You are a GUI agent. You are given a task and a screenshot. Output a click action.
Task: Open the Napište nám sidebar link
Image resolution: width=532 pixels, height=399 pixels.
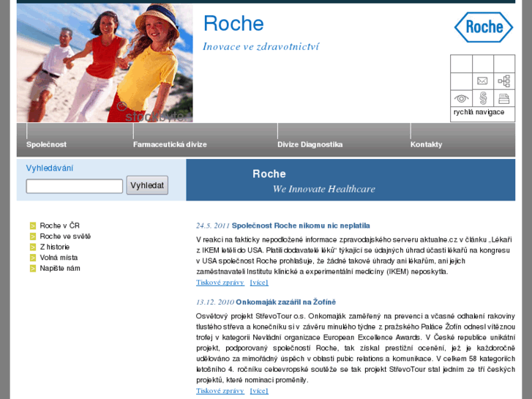coord(60,268)
